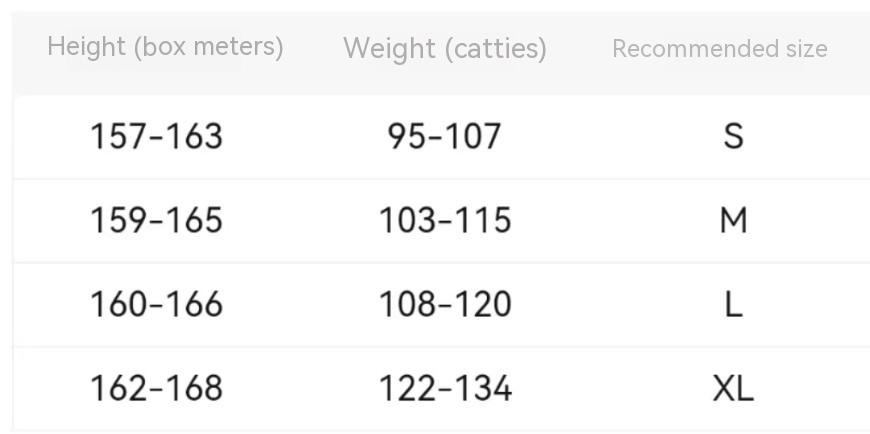Select the 159-165 height cell

[156, 220]
